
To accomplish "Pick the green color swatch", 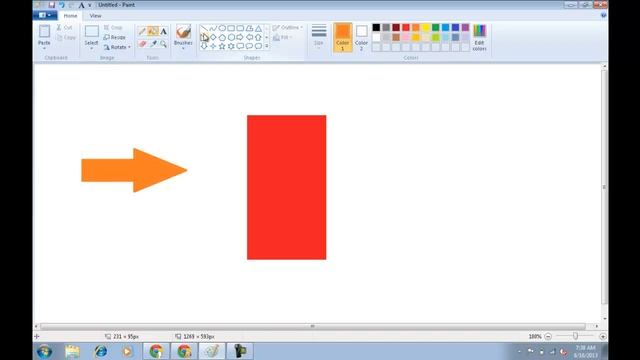I will pos(436,27).
